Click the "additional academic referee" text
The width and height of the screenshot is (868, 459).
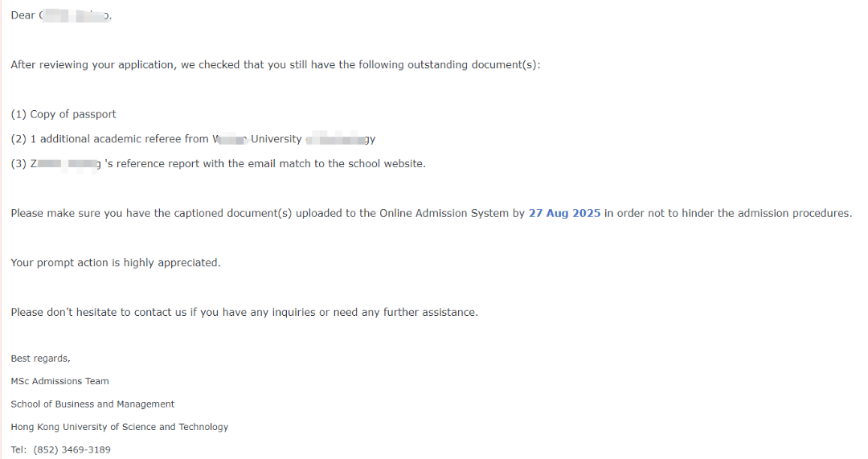pos(111,139)
